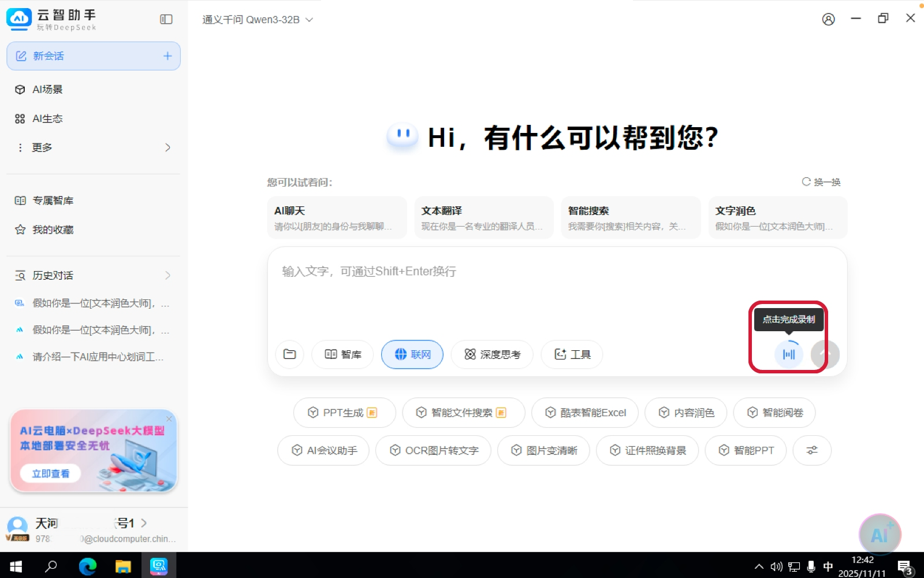Collapse the sidebar with the panel icon
The height and width of the screenshot is (578, 924).
(166, 19)
